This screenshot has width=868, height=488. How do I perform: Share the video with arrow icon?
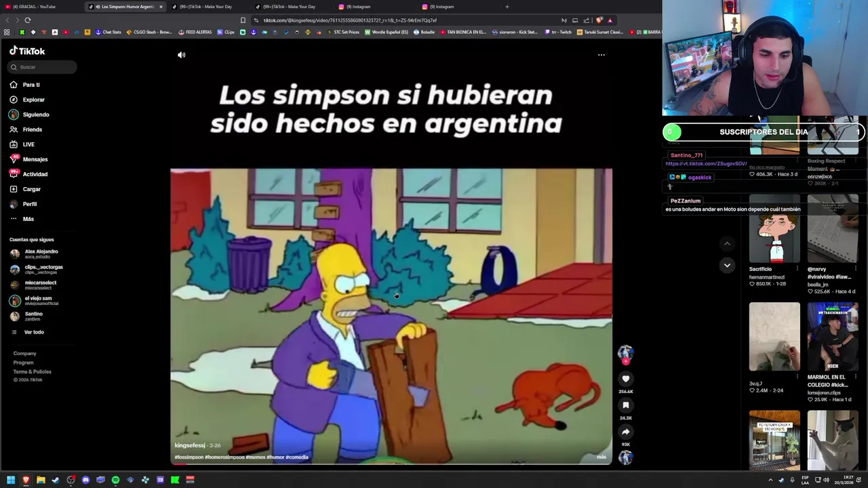626,432
